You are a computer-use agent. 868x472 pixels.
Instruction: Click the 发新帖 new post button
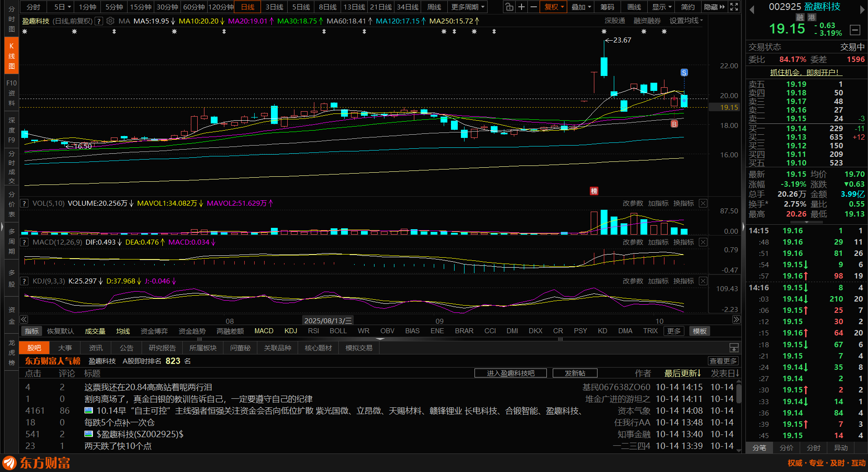(575, 373)
